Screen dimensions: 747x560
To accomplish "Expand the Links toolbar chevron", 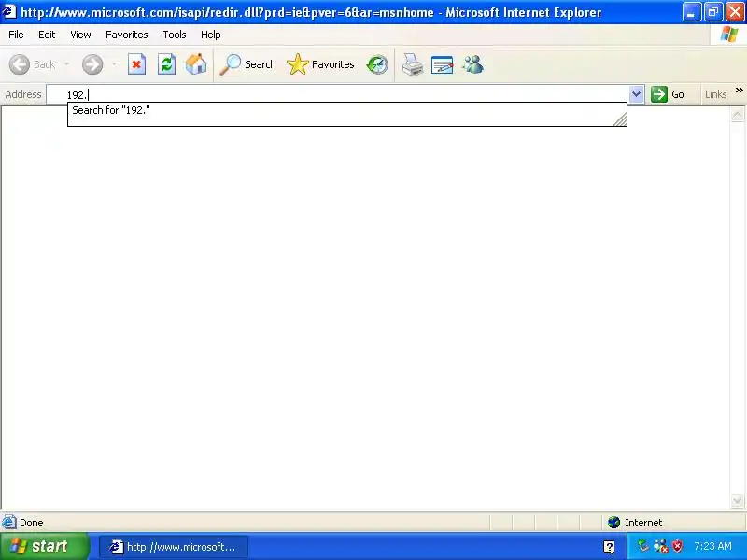I will 739,90.
